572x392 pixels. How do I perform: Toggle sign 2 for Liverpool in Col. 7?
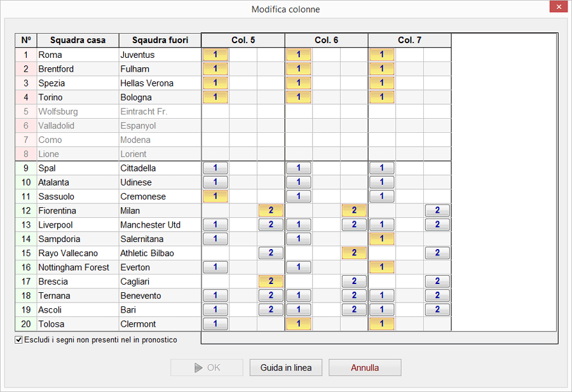(x=437, y=224)
